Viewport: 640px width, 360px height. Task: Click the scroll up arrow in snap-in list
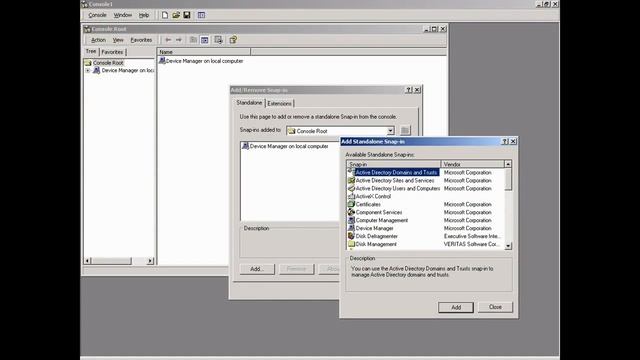coord(508,164)
